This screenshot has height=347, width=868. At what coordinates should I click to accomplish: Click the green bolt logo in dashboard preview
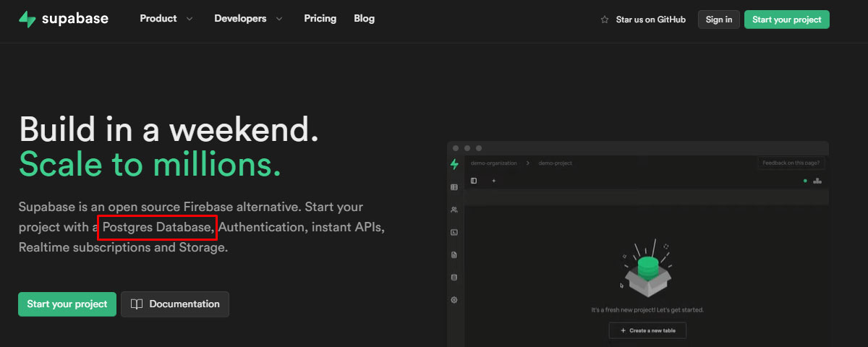point(454,164)
